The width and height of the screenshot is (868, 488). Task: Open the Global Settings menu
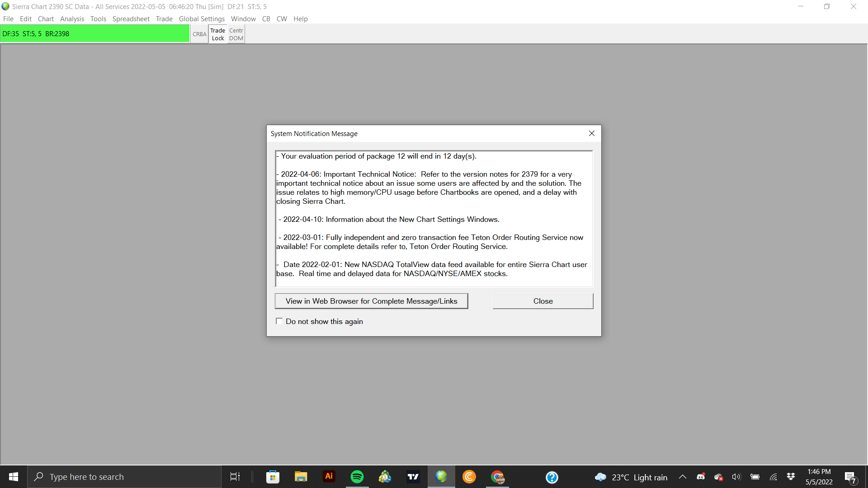point(202,19)
